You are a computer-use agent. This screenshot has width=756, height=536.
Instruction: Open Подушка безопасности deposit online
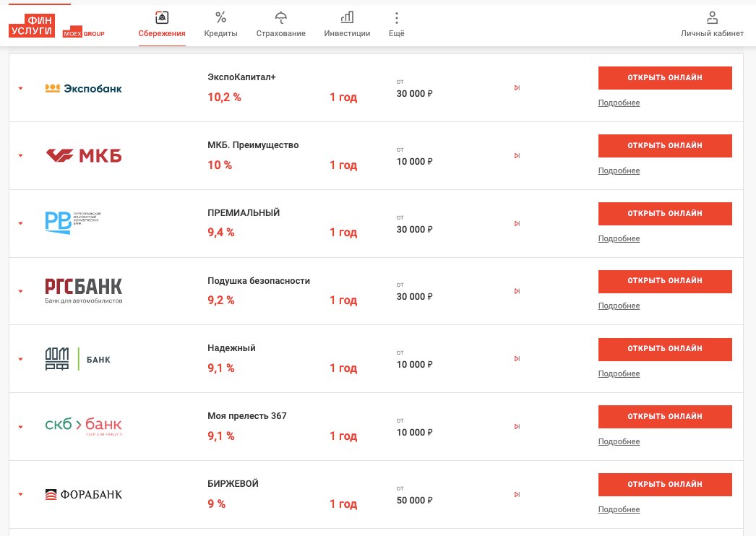tap(665, 281)
